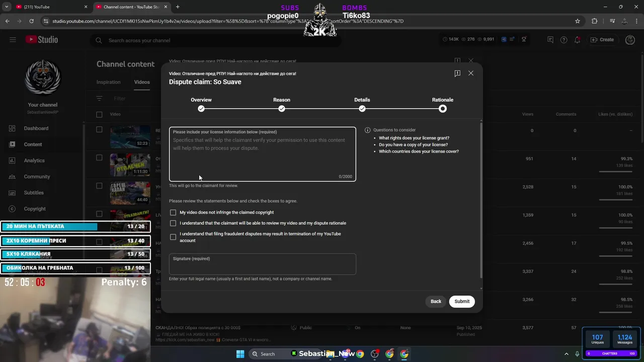Click the YouTube Studio logo
The image size is (644, 362).
[42, 40]
